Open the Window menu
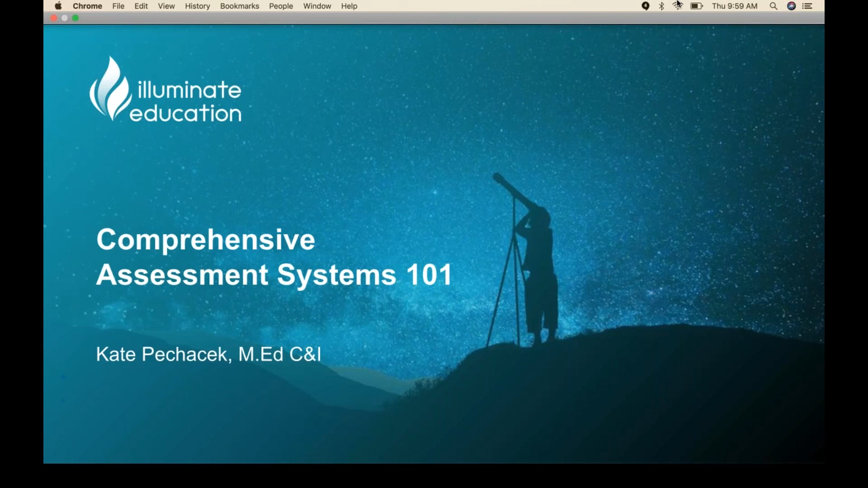This screenshot has width=868, height=488. click(x=317, y=6)
